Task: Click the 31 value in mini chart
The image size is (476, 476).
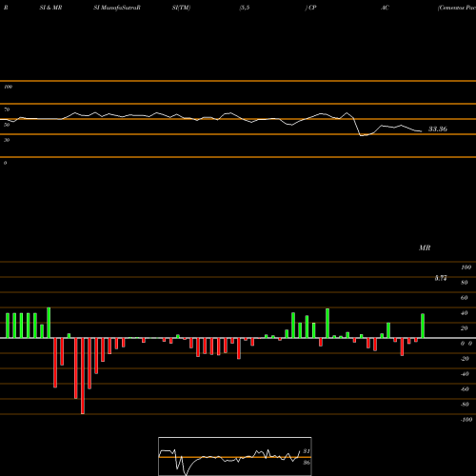Action: [307, 451]
